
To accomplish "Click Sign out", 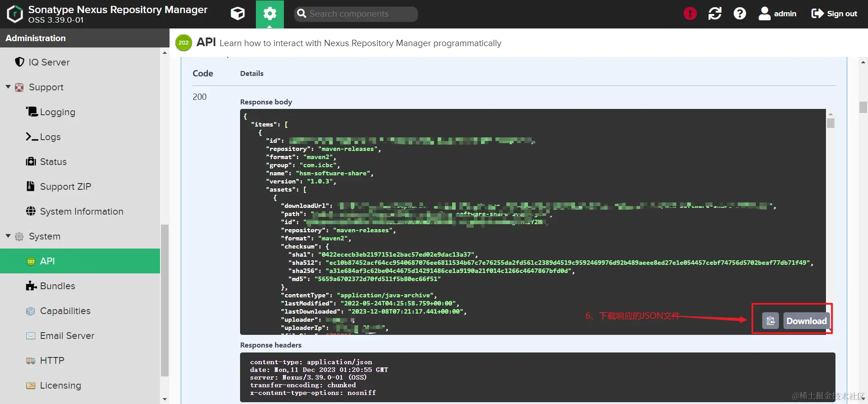I will coord(834,14).
